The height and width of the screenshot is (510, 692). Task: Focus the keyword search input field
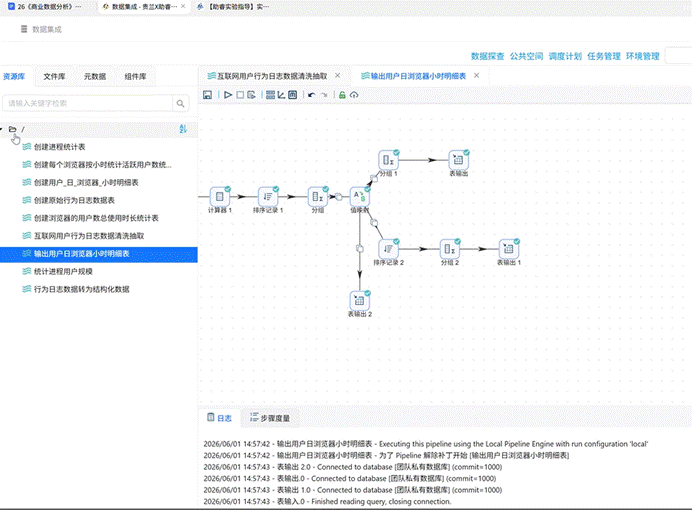[x=87, y=103]
